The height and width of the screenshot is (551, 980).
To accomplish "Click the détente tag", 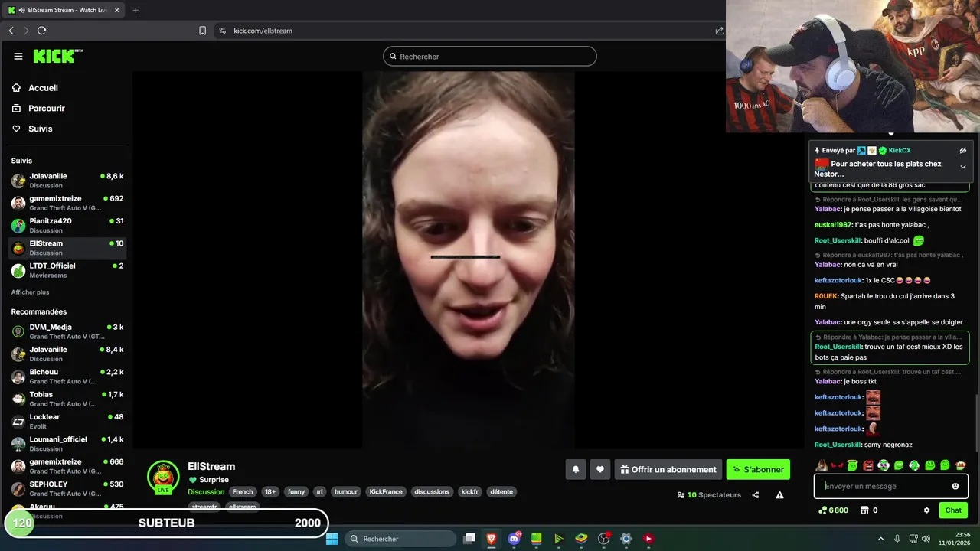I will tap(501, 492).
